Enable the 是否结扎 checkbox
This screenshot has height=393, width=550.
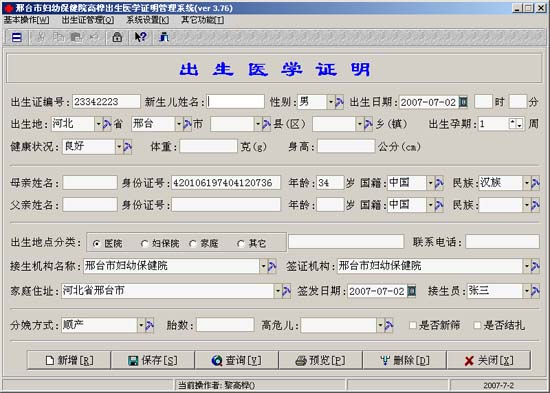[x=477, y=325]
